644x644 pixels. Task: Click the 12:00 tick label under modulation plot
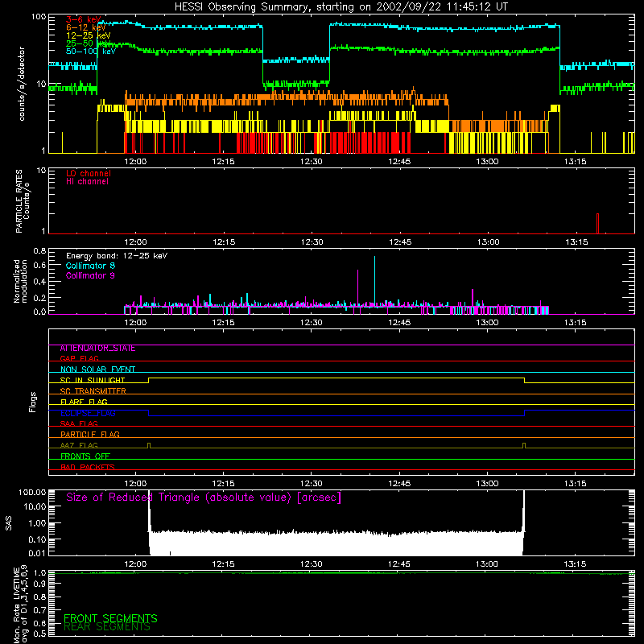(x=135, y=323)
